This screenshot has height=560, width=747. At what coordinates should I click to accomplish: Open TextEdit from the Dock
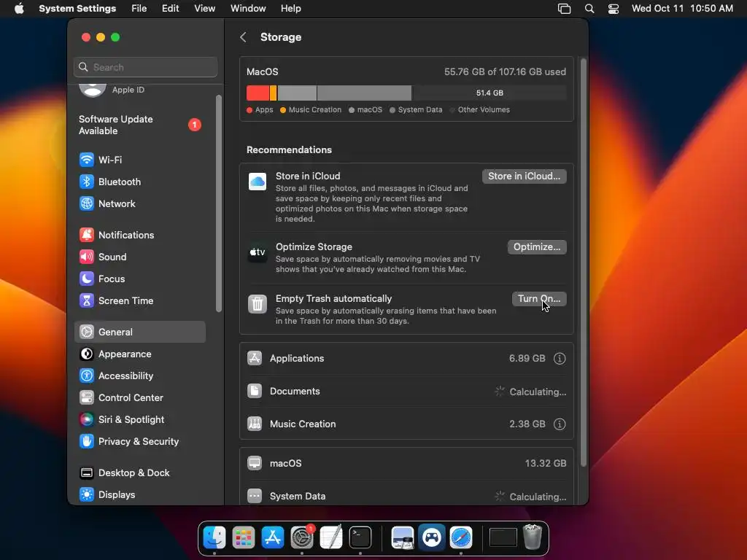coord(331,538)
